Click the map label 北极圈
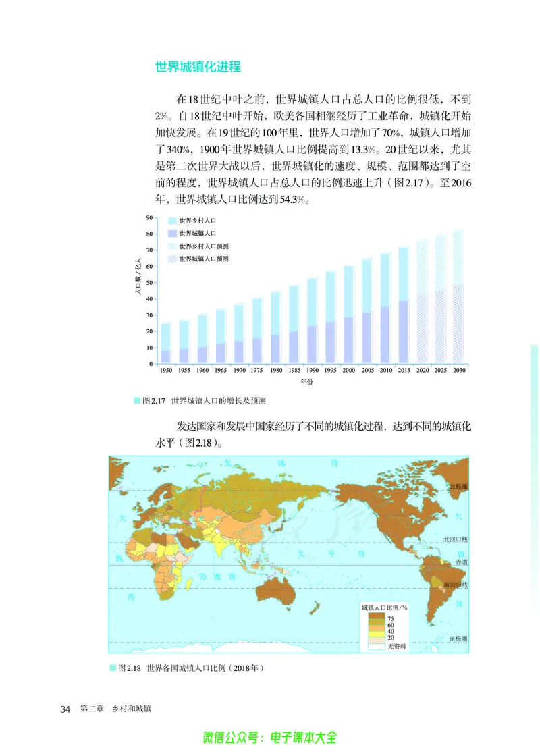 tap(458, 487)
